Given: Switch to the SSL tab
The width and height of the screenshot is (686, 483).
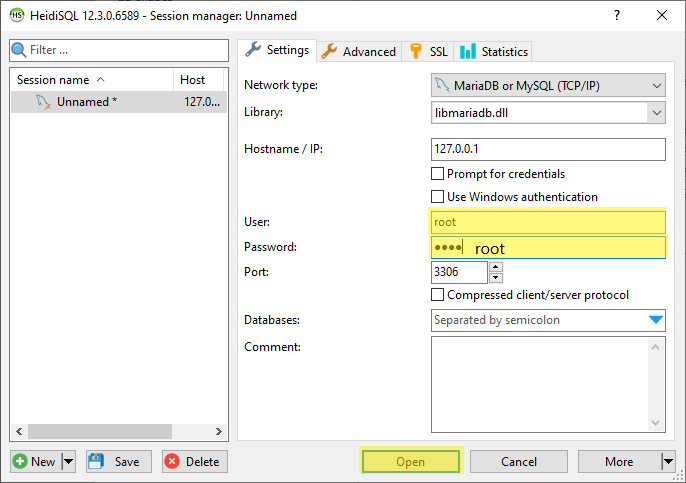Looking at the screenshot, I should (x=428, y=52).
